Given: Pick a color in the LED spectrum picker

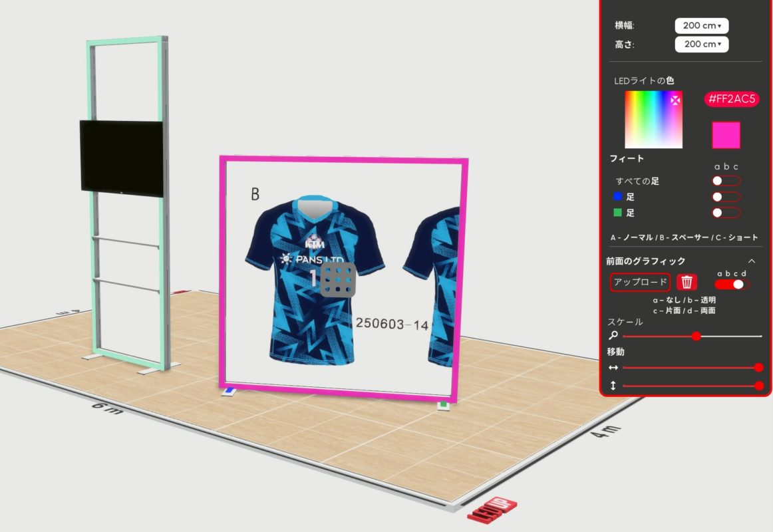Looking at the screenshot, I should pyautogui.click(x=653, y=120).
